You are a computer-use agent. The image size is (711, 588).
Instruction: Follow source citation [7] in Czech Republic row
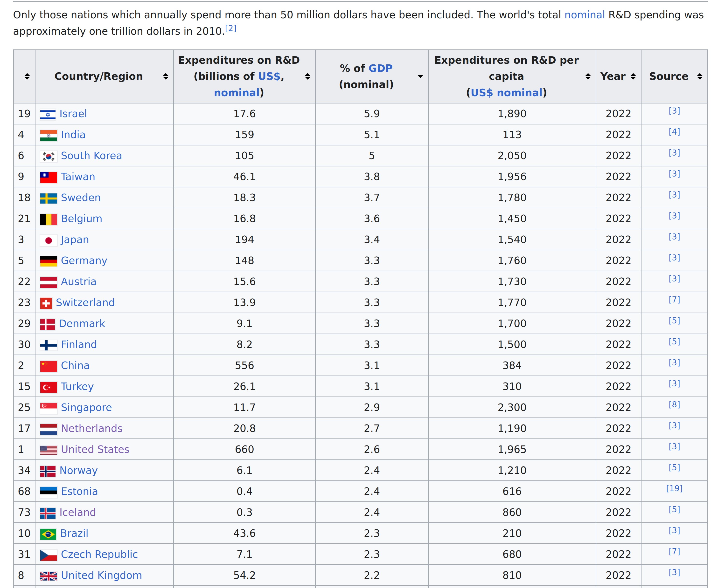(674, 552)
